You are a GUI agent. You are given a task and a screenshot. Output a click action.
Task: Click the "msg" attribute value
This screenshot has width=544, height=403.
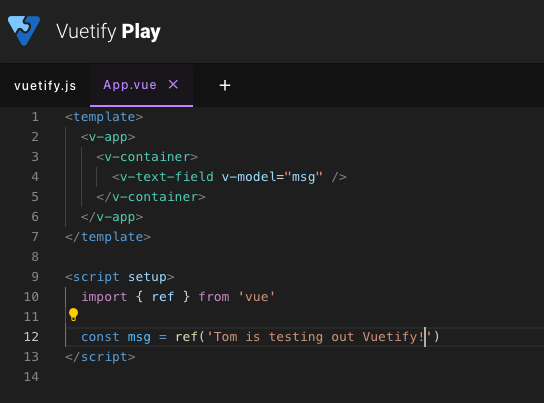(304, 177)
